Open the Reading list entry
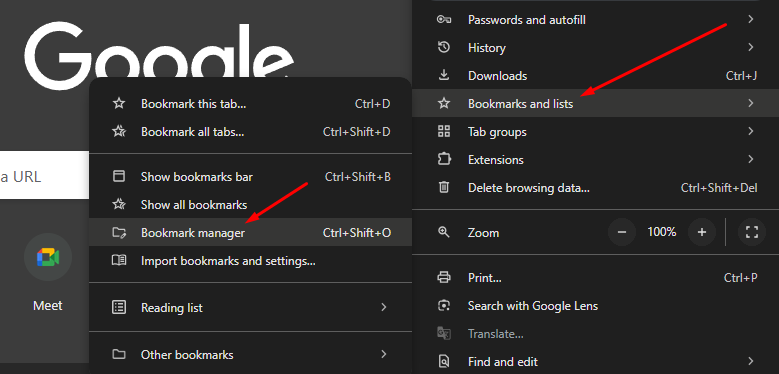 [250, 307]
